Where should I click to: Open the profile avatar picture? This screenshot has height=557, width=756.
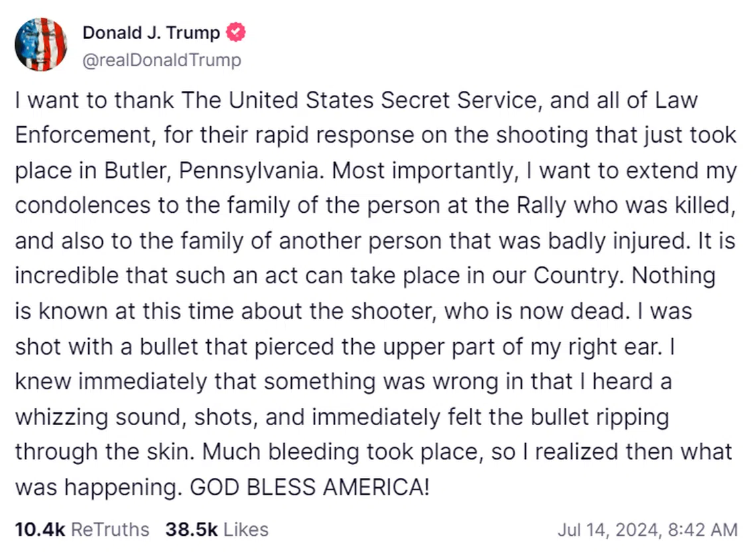click(x=40, y=44)
